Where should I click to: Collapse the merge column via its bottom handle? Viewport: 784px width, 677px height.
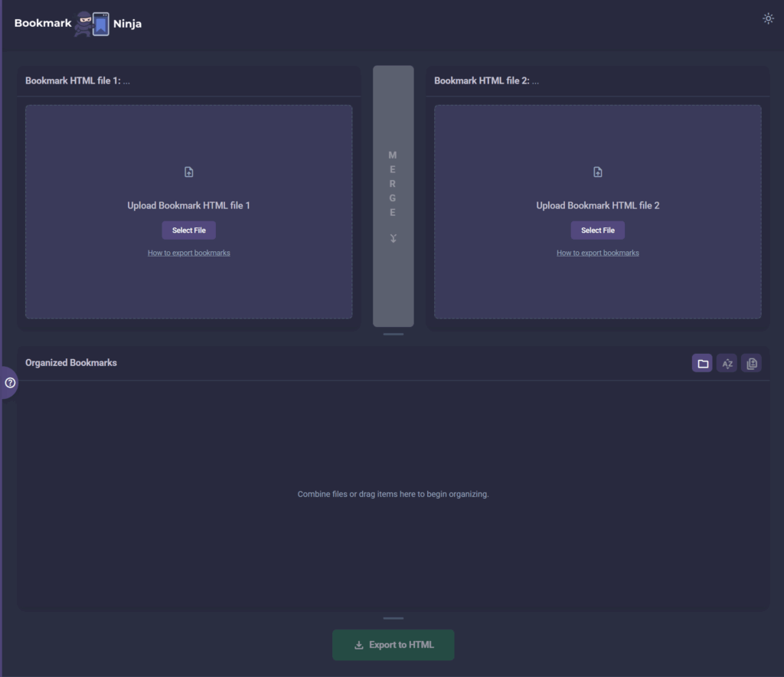click(393, 333)
